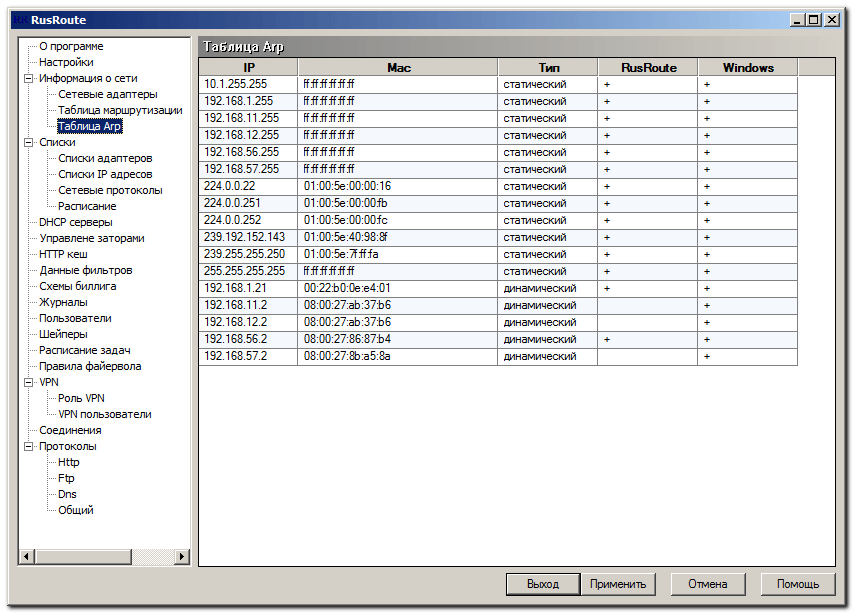Viewport: 853px width, 613px height.
Task: Open Журналы tree item
Action: pos(63,302)
